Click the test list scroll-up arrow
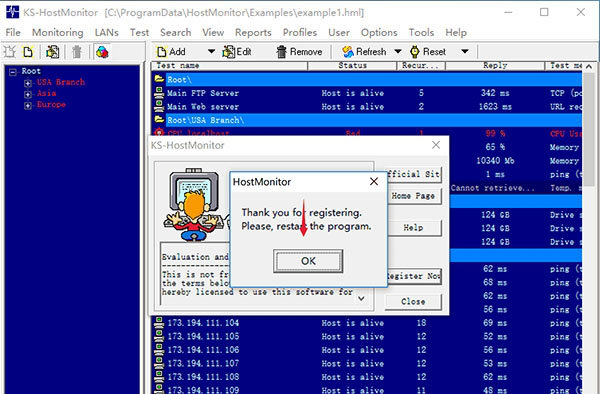600x409 pixels. 589,66
